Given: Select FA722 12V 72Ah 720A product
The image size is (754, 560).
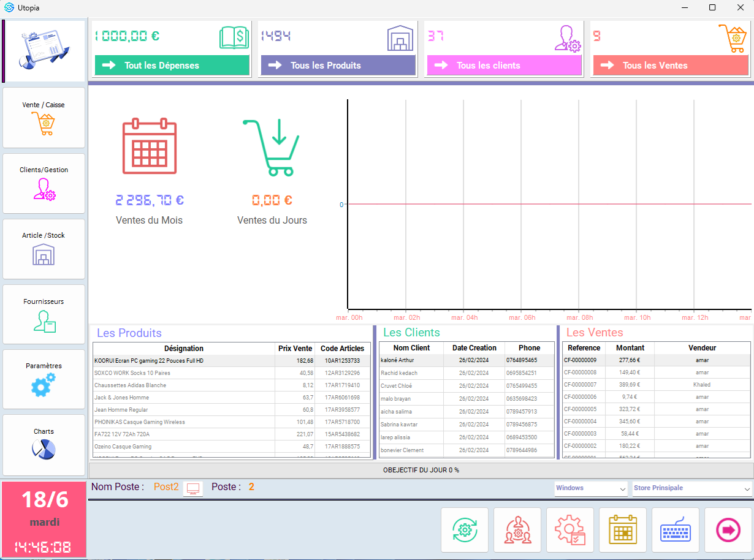Looking at the screenshot, I should tap(232, 434).
